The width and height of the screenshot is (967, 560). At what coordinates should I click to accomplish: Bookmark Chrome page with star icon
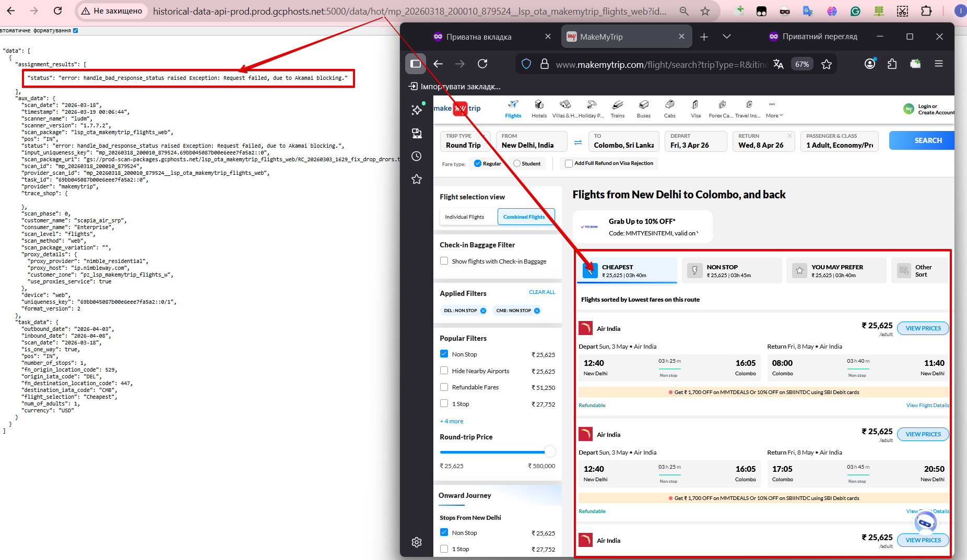[705, 10]
